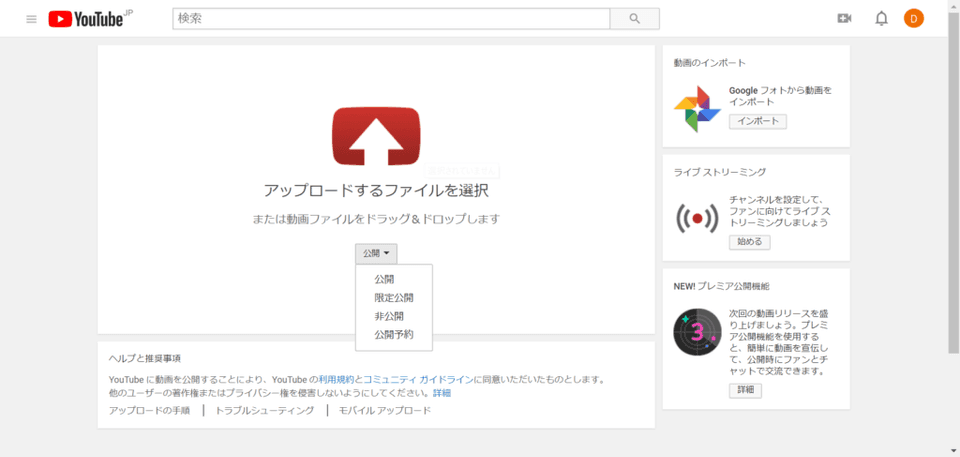The height and width of the screenshot is (457, 960).
Task: Choose 公開予約 in the privacy menu
Action: point(393,334)
